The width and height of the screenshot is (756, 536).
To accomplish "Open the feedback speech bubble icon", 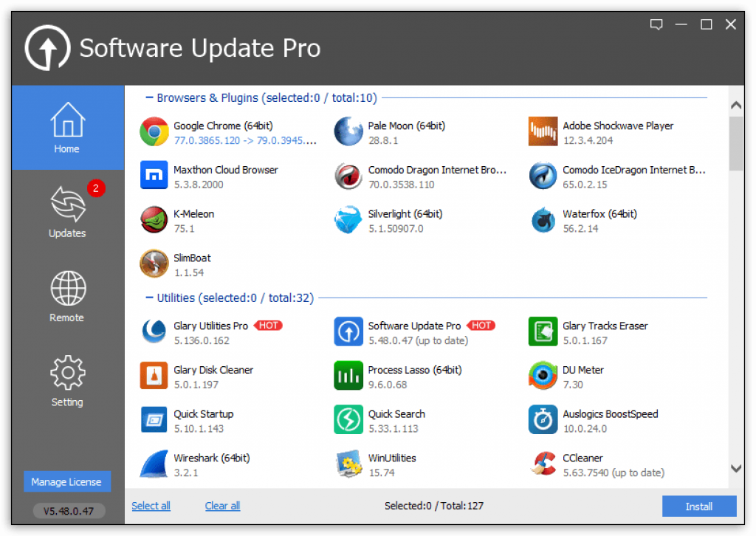I will pyautogui.click(x=656, y=24).
